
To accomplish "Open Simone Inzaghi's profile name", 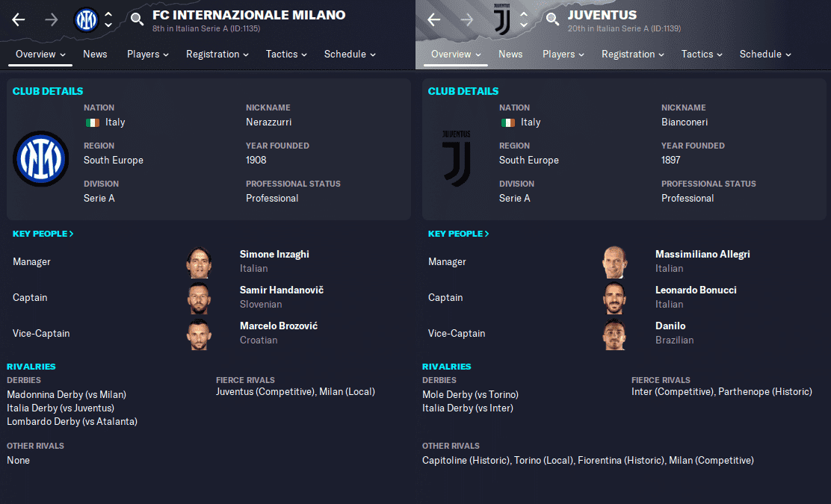I will click(x=274, y=254).
